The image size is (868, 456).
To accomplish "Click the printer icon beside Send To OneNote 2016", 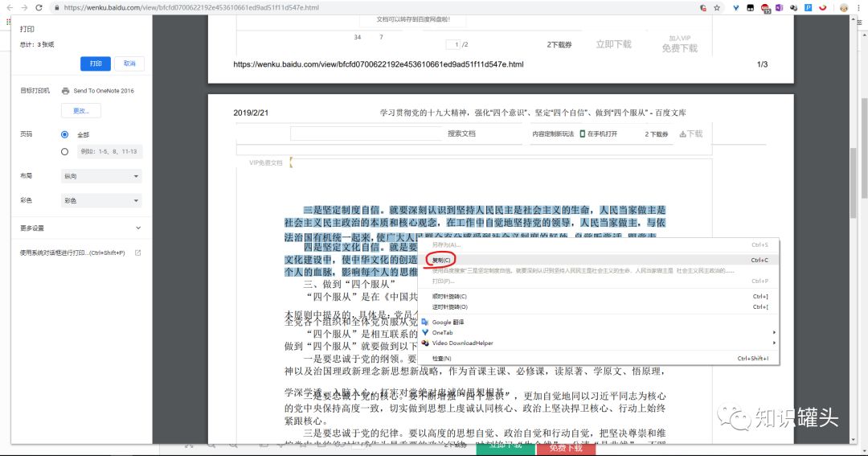I will [x=65, y=91].
